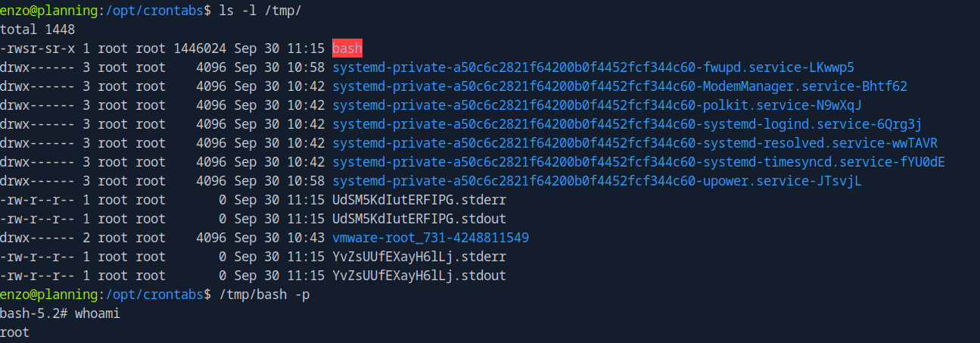This screenshot has height=343, width=980.
Task: Click the UdSM5KdIutERFIPG.stdout filename
Action: (x=419, y=219)
